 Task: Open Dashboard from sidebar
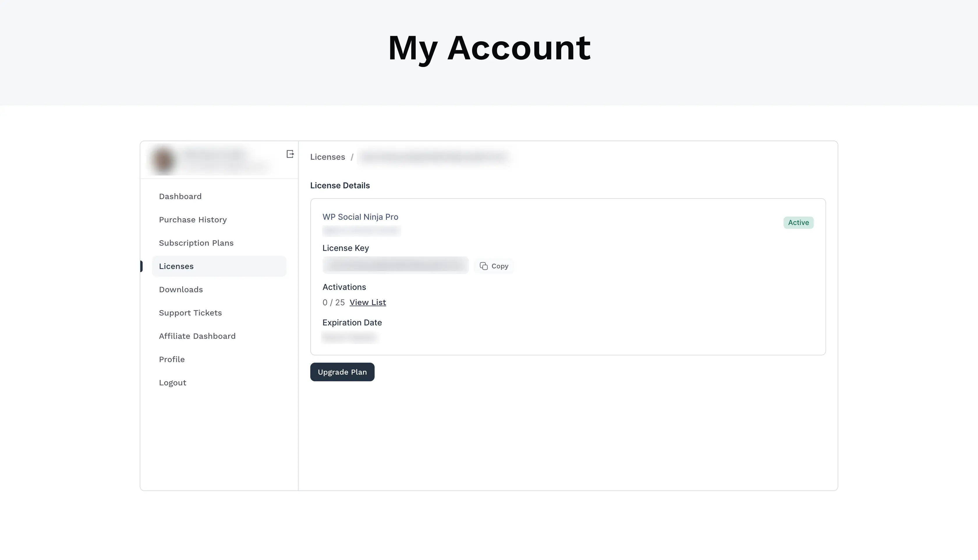tap(180, 196)
